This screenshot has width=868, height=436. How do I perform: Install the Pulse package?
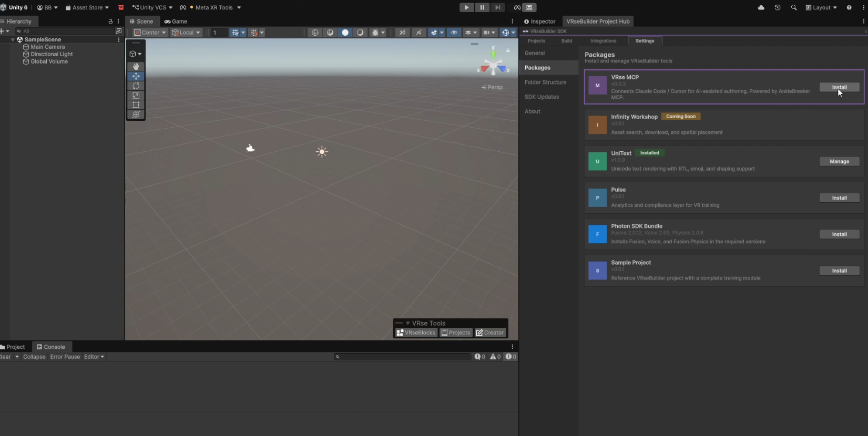point(839,198)
